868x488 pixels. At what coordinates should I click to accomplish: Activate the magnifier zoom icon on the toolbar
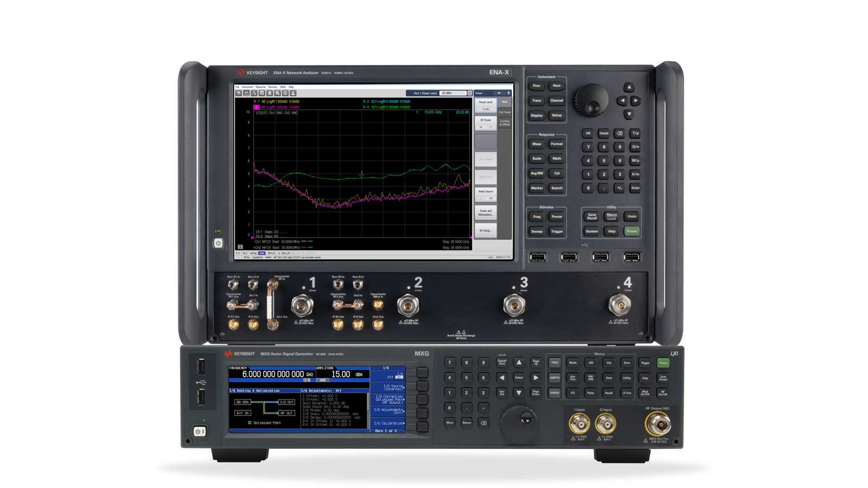tap(278, 93)
